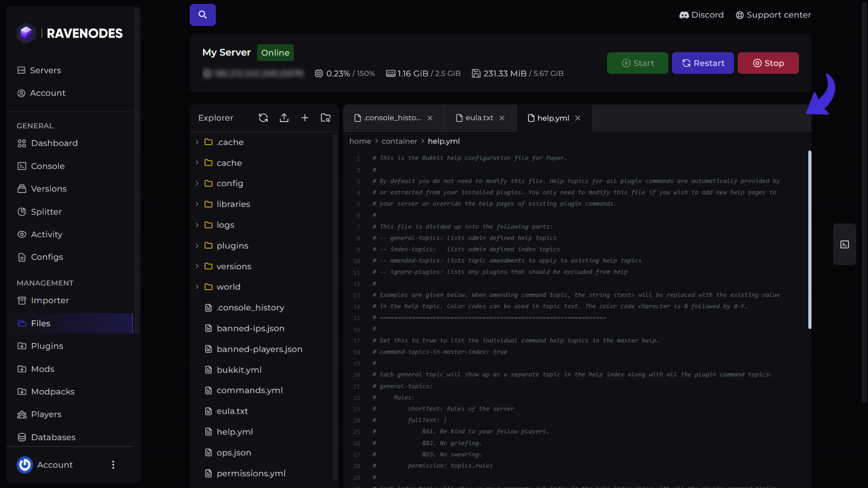Open the Support center link
Viewport: 868px width, 488px height.
coord(773,15)
